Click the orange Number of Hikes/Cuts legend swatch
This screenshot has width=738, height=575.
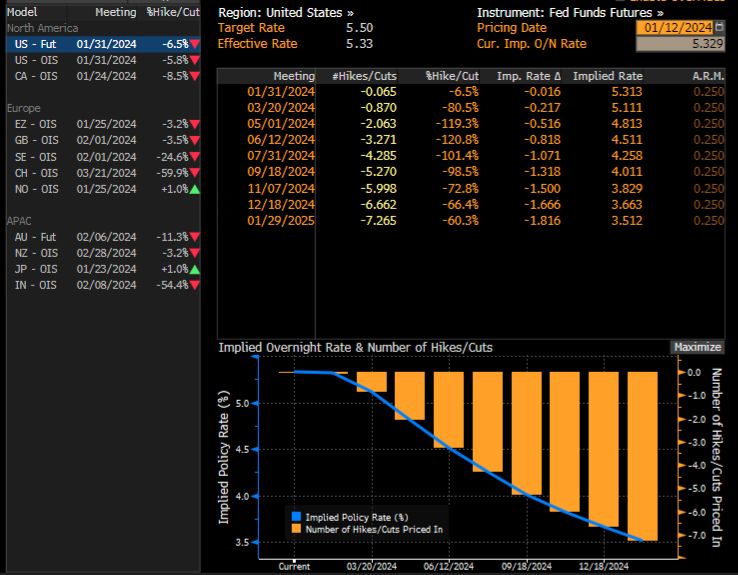point(295,528)
